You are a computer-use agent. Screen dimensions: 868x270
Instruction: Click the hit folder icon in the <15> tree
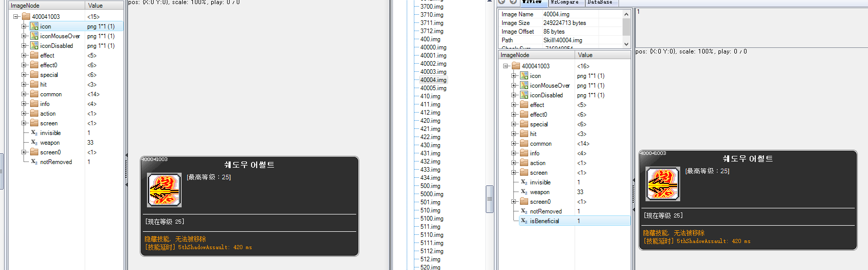34,85
